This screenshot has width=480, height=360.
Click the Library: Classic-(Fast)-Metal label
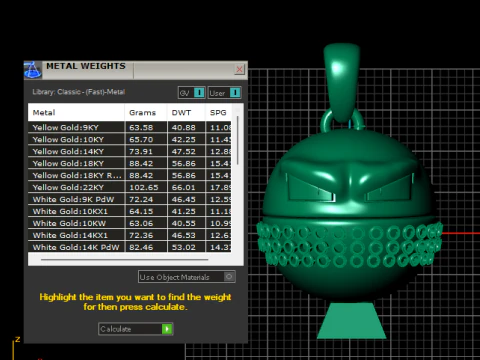point(79,92)
